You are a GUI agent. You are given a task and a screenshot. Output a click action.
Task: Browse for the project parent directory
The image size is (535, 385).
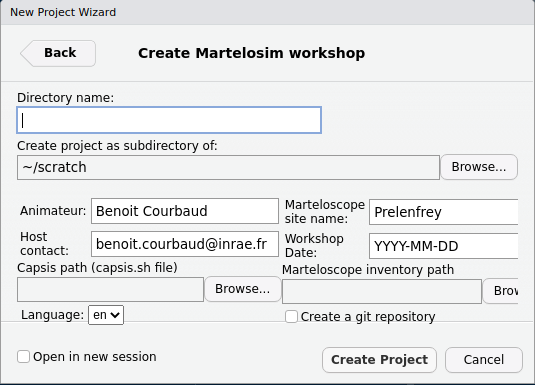coord(479,167)
